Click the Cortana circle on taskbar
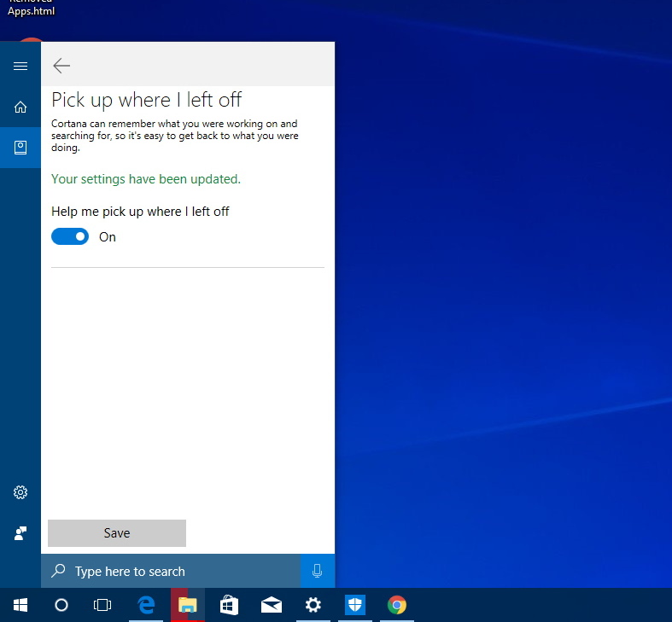672x622 pixels. coord(61,605)
